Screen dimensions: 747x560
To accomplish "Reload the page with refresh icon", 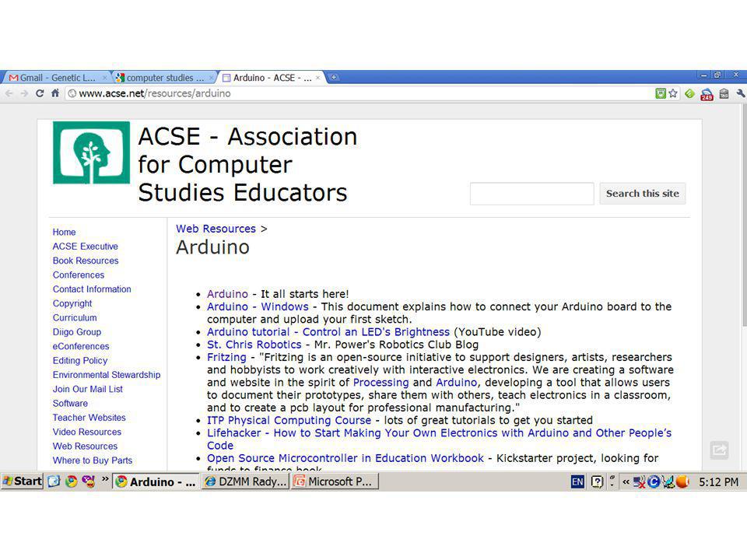I will point(40,93).
